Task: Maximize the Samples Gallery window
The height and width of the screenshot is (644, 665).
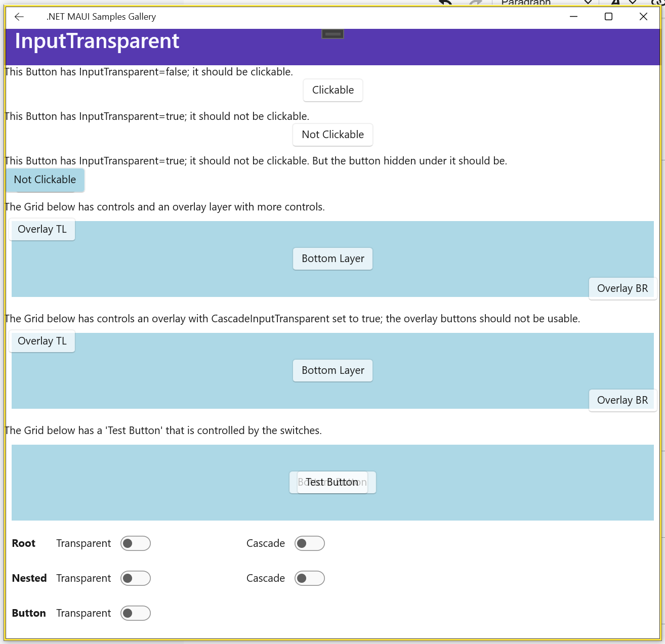Action: tap(608, 17)
